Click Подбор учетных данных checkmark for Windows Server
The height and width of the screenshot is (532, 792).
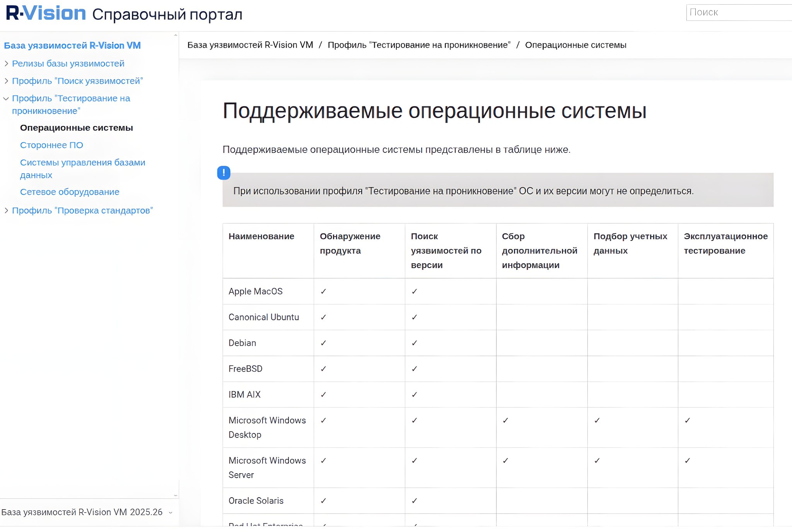(x=597, y=460)
